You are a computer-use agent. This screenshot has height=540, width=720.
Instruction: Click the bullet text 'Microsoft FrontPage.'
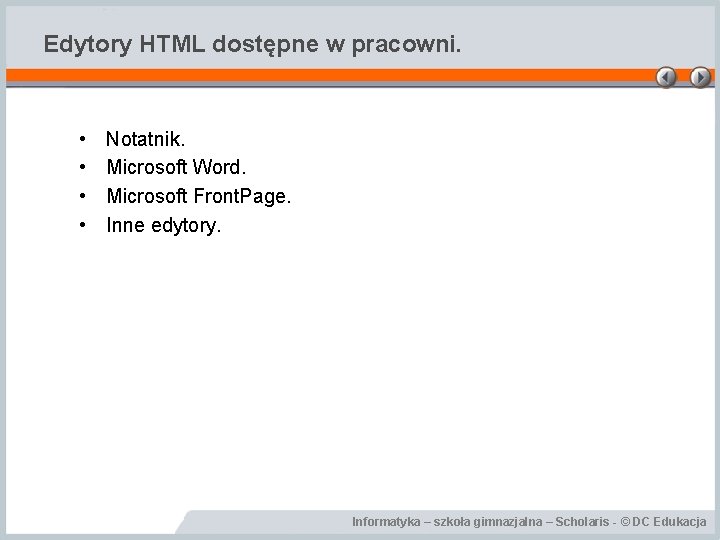pyautogui.click(x=199, y=197)
